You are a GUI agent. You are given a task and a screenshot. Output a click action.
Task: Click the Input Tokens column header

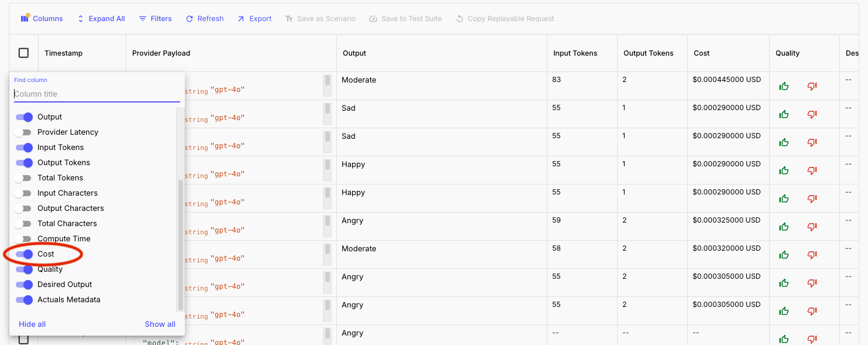[575, 53]
